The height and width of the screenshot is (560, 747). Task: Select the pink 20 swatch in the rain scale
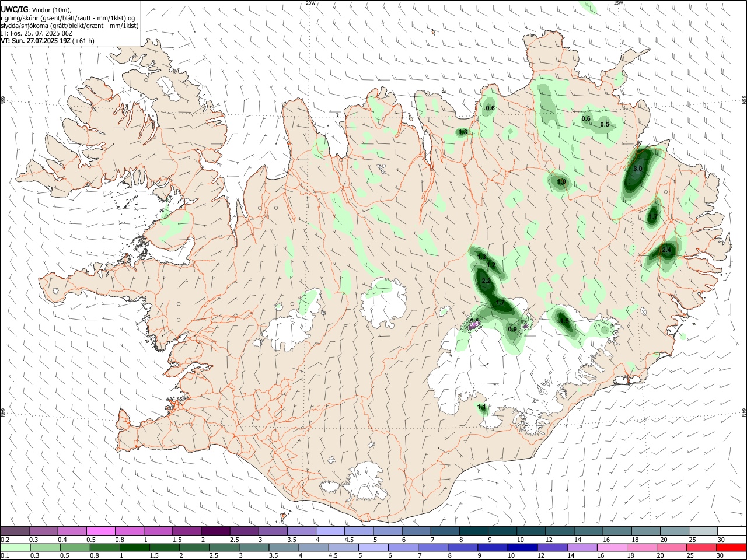tap(672, 548)
